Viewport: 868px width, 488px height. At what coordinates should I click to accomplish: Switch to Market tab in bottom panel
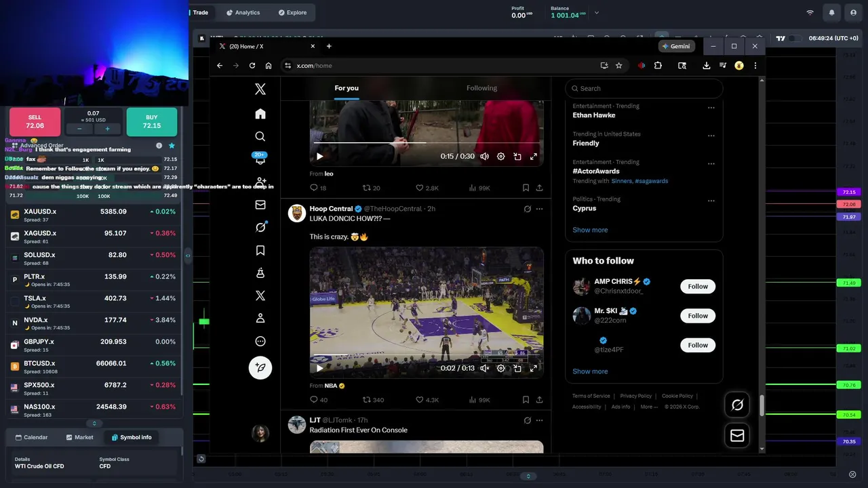pyautogui.click(x=79, y=437)
